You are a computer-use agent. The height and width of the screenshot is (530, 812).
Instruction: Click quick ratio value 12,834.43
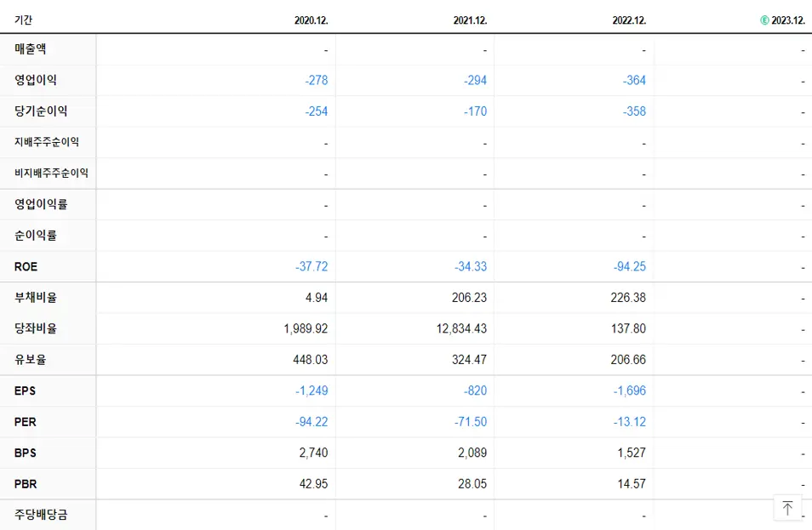tap(461, 328)
